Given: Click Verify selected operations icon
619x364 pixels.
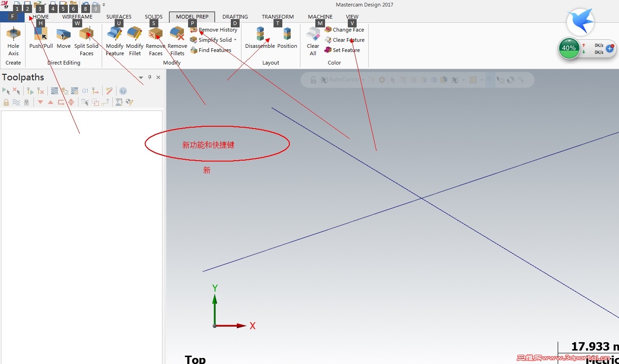Looking at the screenshot, I should pyautogui.click(x=65, y=91).
